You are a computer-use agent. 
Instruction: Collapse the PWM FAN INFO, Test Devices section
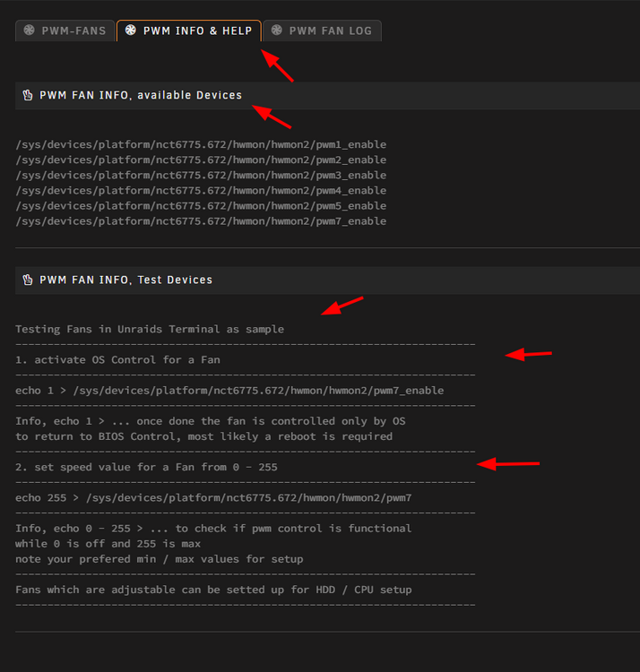(x=327, y=280)
